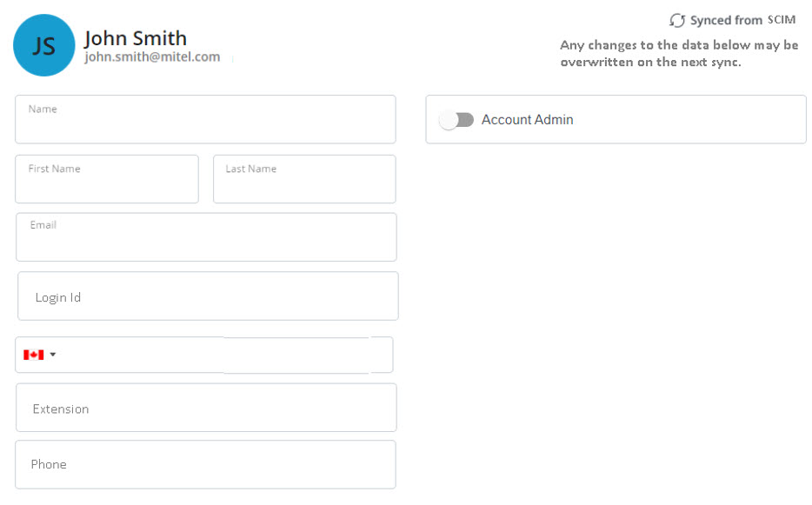Click into the First Name field

[106, 186]
